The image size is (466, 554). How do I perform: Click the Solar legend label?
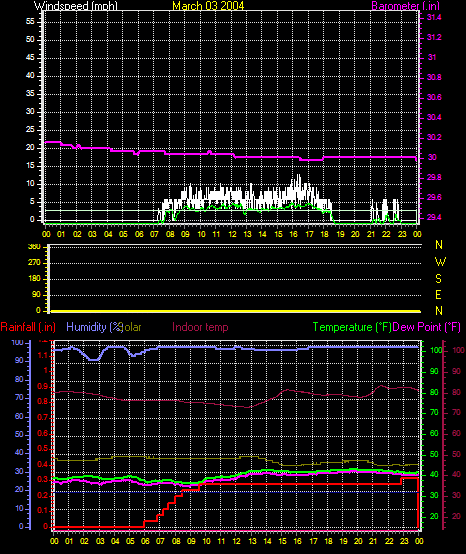point(131,327)
